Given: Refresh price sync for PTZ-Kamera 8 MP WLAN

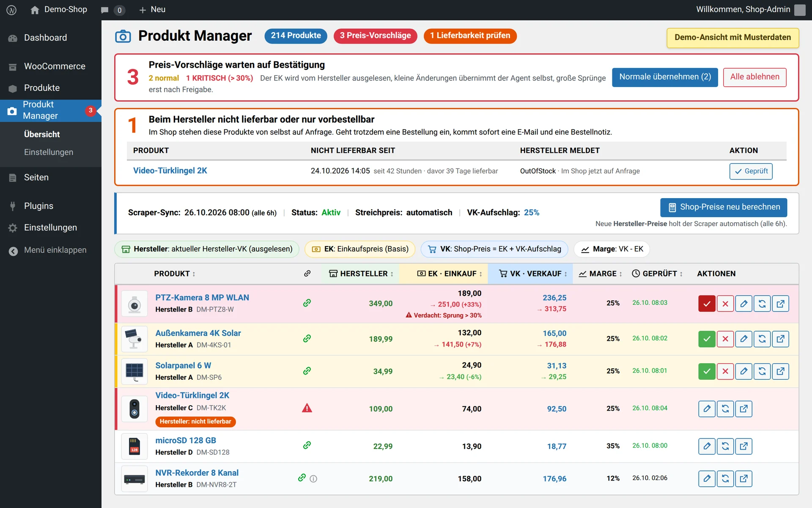Looking at the screenshot, I should tap(762, 304).
